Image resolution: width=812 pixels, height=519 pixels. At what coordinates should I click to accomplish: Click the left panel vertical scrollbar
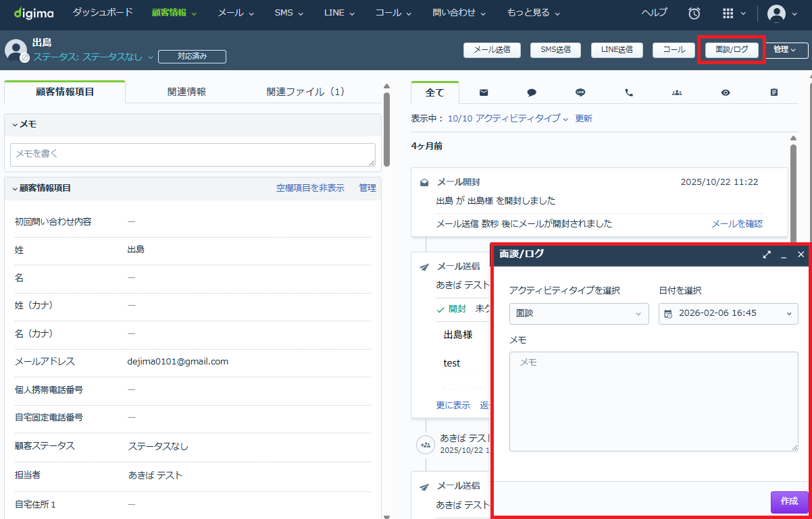(x=386, y=128)
